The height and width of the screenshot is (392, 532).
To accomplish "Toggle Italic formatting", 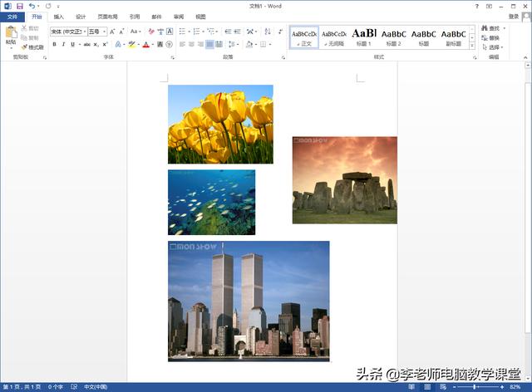I will (63, 44).
